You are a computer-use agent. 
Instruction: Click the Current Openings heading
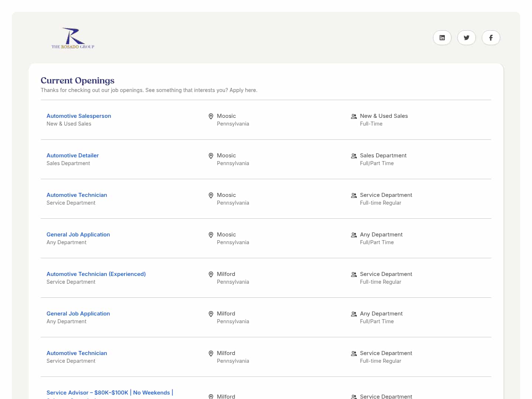click(78, 81)
